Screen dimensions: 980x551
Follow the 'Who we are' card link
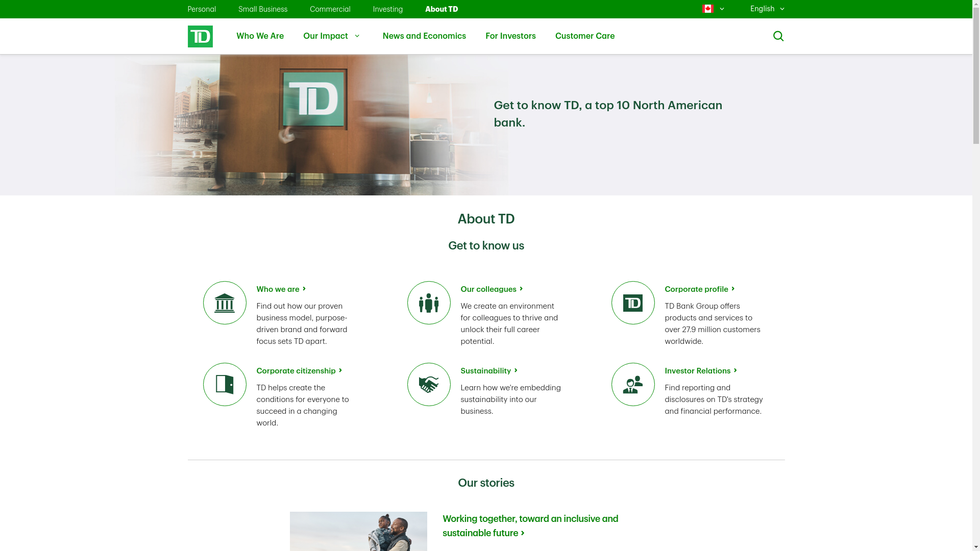pos(281,289)
